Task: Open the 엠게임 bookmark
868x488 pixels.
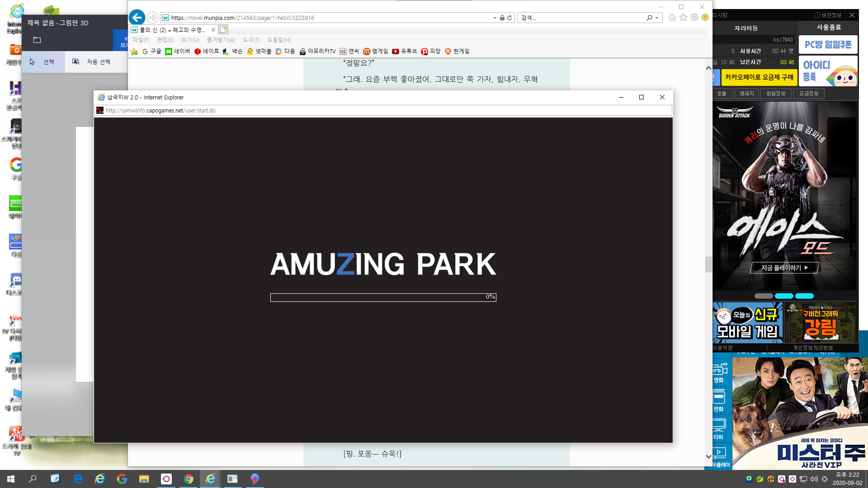Action: click(x=375, y=52)
